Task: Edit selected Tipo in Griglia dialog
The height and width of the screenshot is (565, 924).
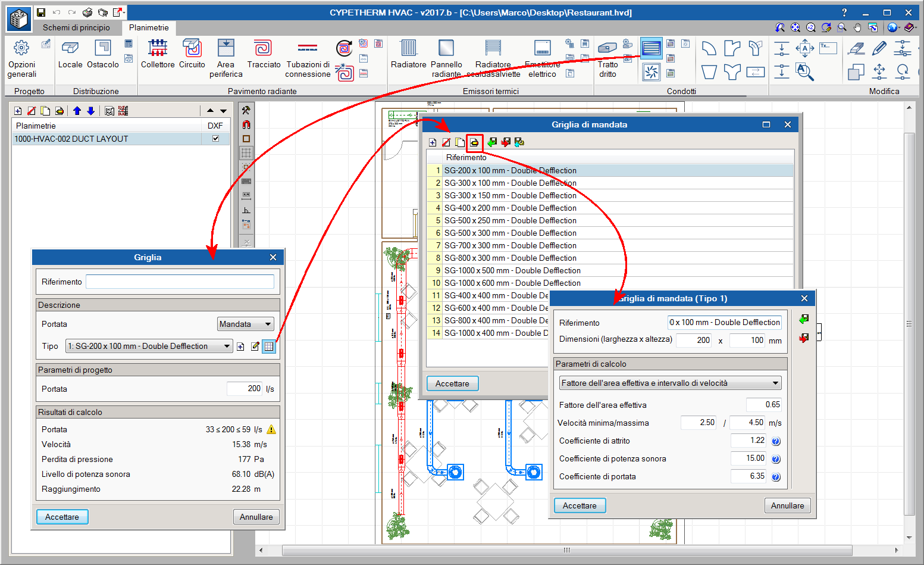Action: click(255, 347)
